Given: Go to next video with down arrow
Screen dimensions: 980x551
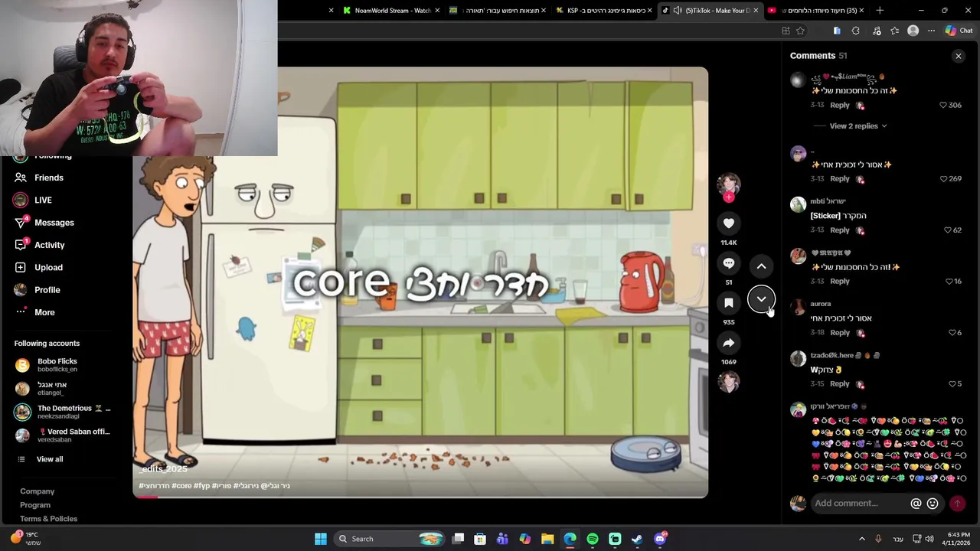Looking at the screenshot, I should 762,299.
